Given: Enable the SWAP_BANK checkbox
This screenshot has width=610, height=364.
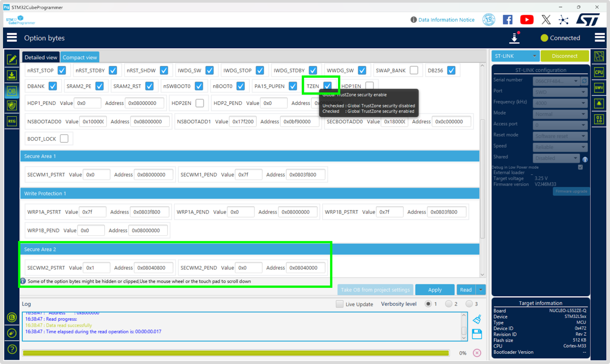Looking at the screenshot, I should point(414,71).
